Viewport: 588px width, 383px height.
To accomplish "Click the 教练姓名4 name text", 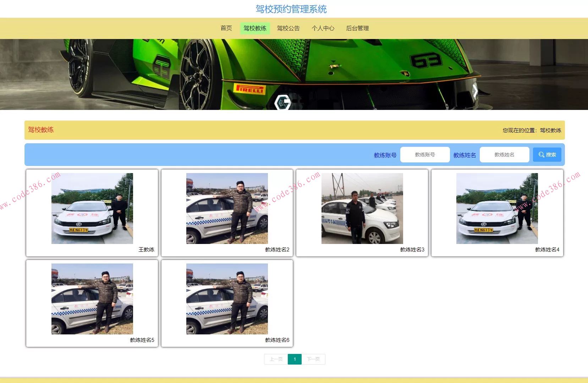I will click(547, 250).
